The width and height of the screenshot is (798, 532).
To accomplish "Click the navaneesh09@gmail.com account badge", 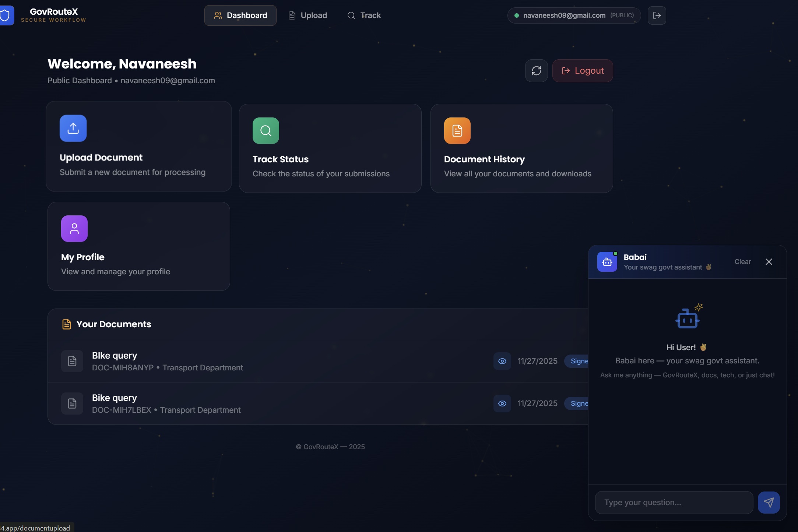I will (574, 15).
